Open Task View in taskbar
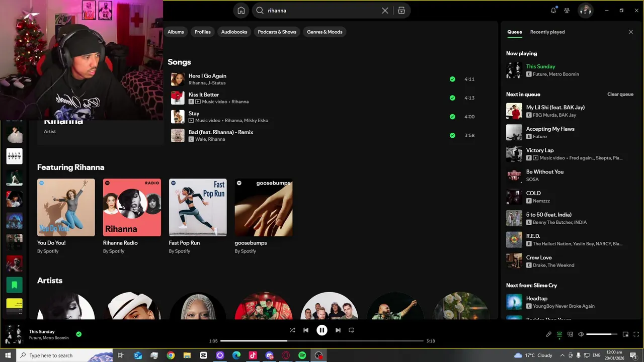 point(121,355)
